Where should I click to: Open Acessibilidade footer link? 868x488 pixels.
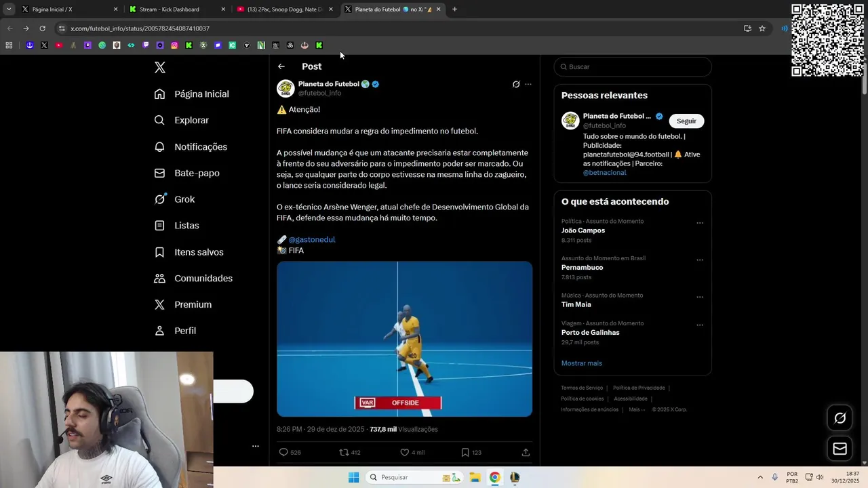tap(631, 399)
